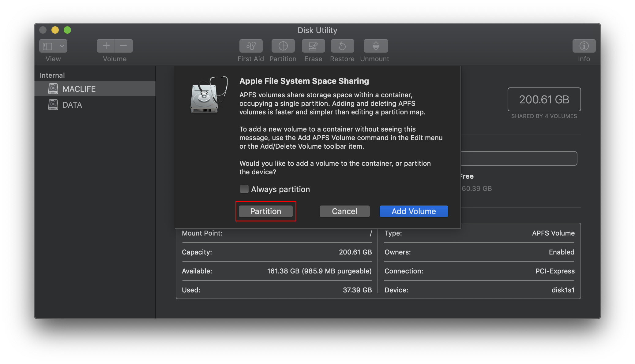
Task: Click the Erase toolbar icon
Action: (x=313, y=46)
